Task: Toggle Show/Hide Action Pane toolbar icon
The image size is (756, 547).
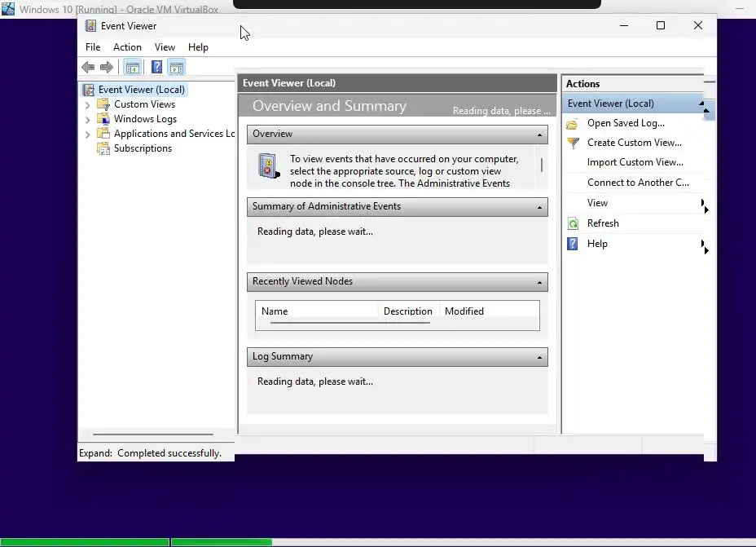Action: (x=177, y=68)
